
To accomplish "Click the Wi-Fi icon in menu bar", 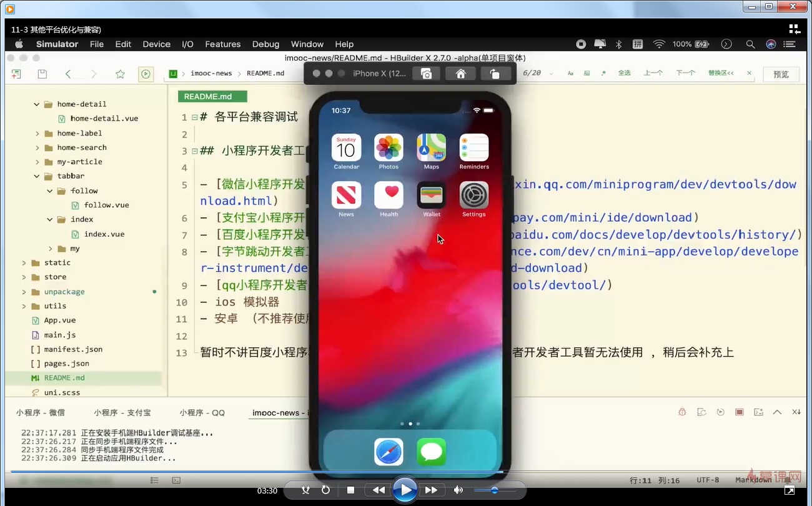I will coord(659,44).
